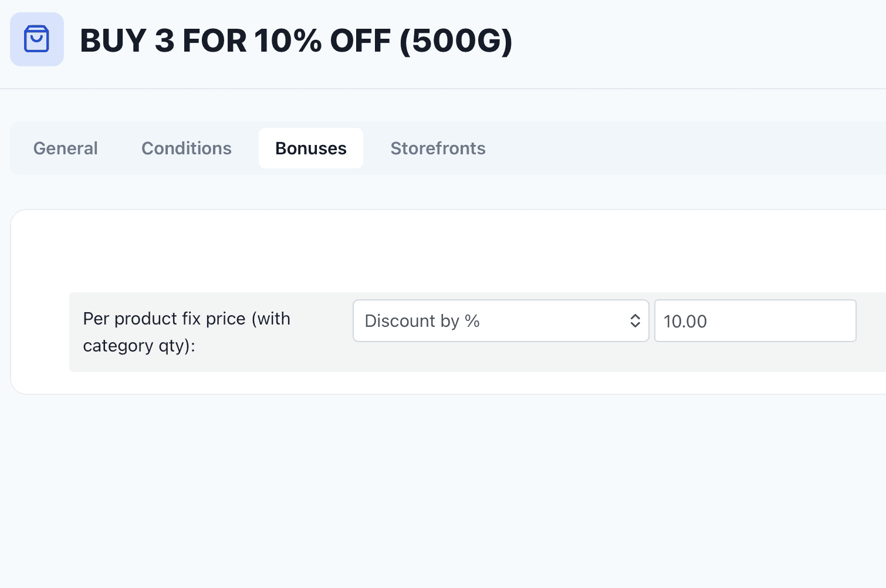Click the up-down chevron on the discount dropdown
Viewport: 886px width, 588px height.
[x=635, y=320]
